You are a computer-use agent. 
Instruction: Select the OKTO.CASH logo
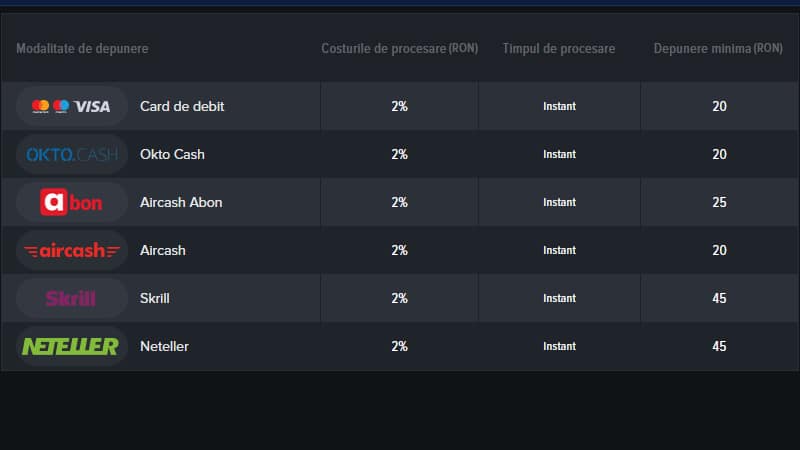pyautogui.click(x=71, y=154)
